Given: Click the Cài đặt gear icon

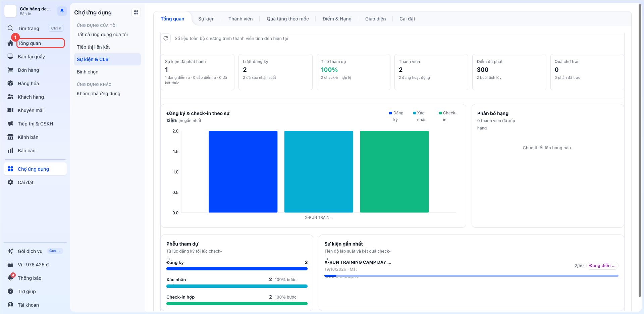Looking at the screenshot, I should [x=10, y=182].
